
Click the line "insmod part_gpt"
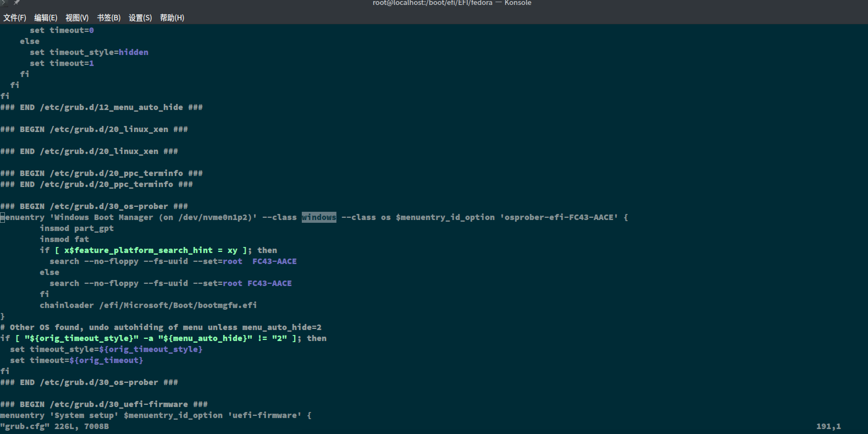[77, 228]
